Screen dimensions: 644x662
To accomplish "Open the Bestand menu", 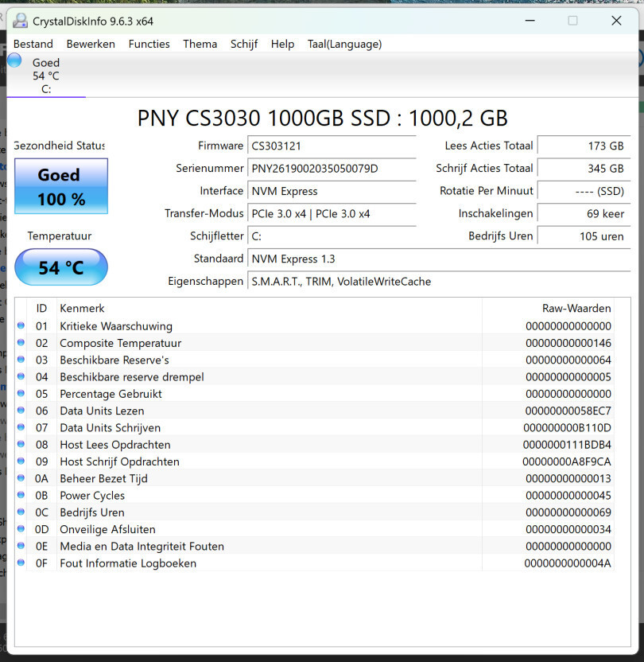I will tap(33, 44).
